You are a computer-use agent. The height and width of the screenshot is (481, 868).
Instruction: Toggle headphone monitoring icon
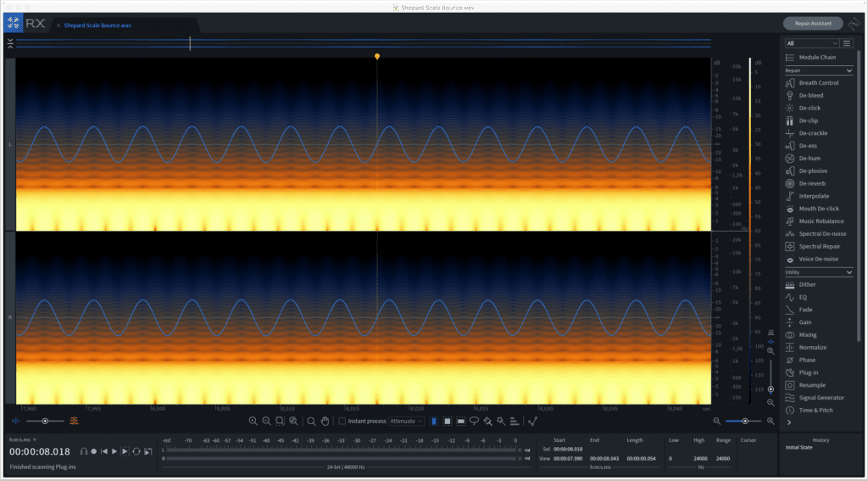pos(84,451)
